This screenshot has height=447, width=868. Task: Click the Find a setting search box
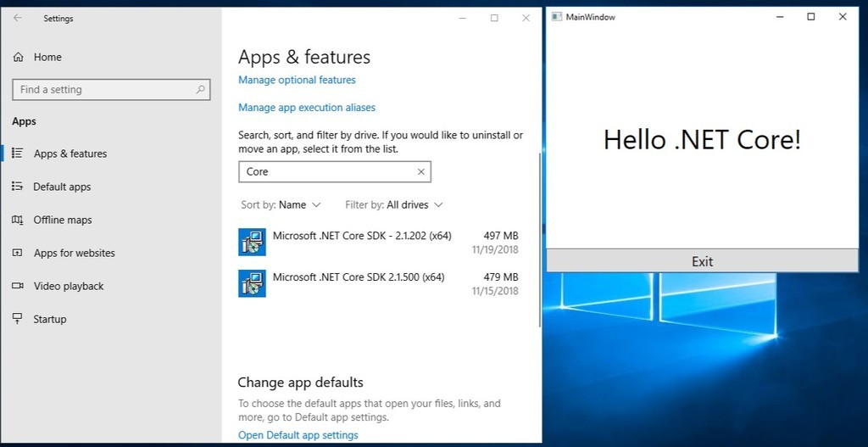point(111,90)
